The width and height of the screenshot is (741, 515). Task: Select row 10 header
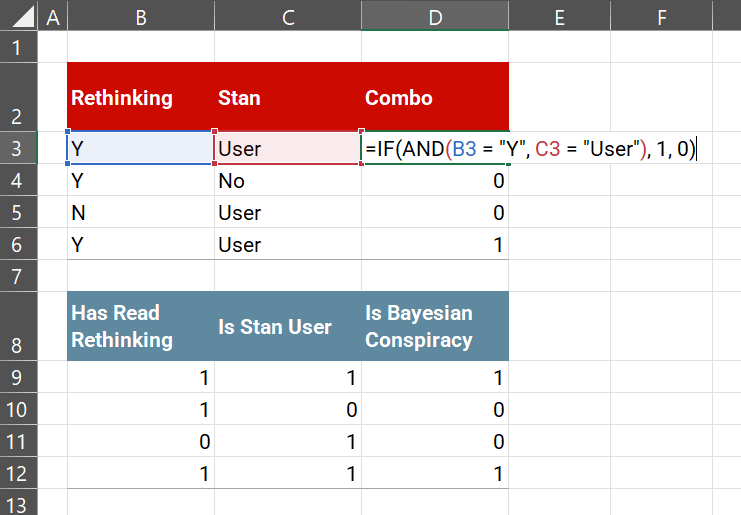(18, 409)
